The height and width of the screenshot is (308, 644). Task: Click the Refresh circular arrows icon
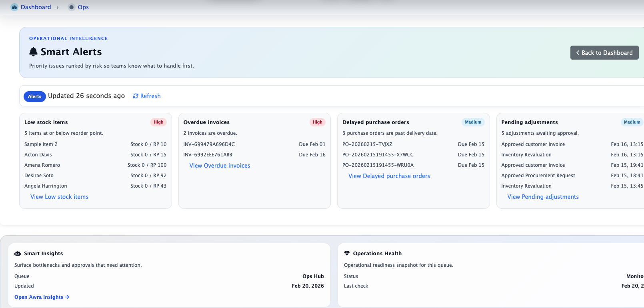(x=136, y=96)
